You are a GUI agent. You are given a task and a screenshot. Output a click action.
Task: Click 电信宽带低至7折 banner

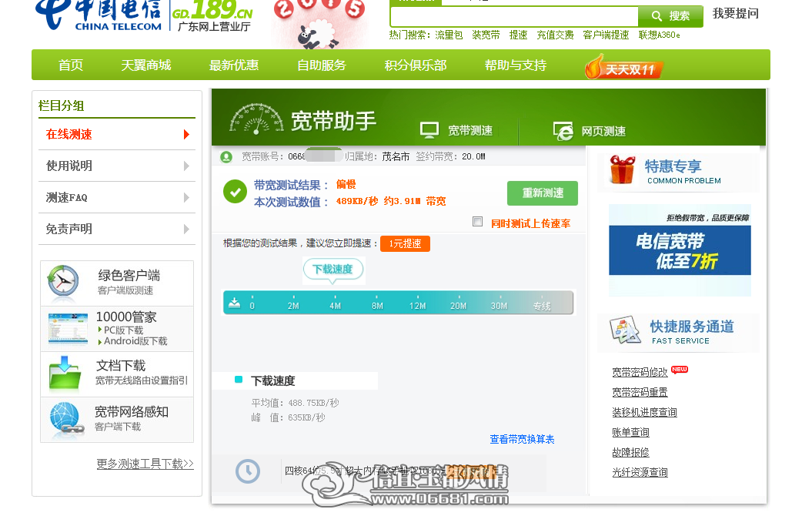pyautogui.click(x=680, y=250)
